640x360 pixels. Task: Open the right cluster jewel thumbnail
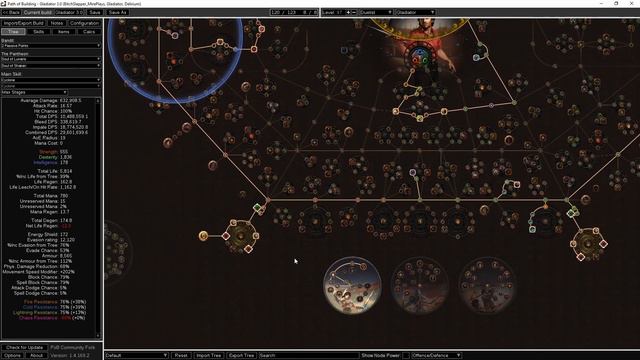(487, 285)
